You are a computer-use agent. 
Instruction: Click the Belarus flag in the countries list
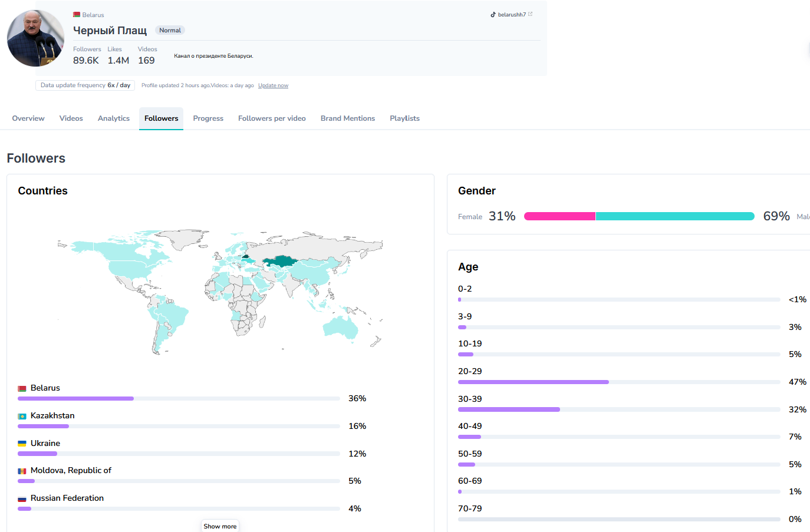click(x=22, y=389)
